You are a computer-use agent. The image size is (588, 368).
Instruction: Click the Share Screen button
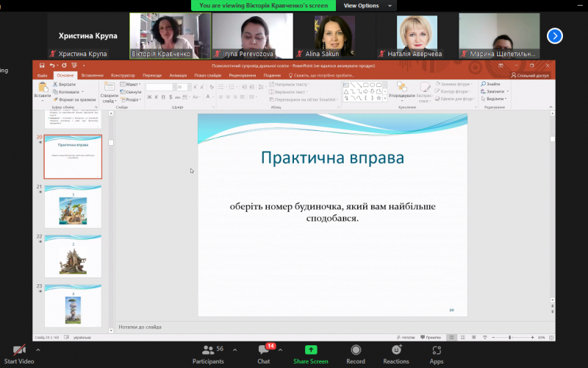click(310, 355)
